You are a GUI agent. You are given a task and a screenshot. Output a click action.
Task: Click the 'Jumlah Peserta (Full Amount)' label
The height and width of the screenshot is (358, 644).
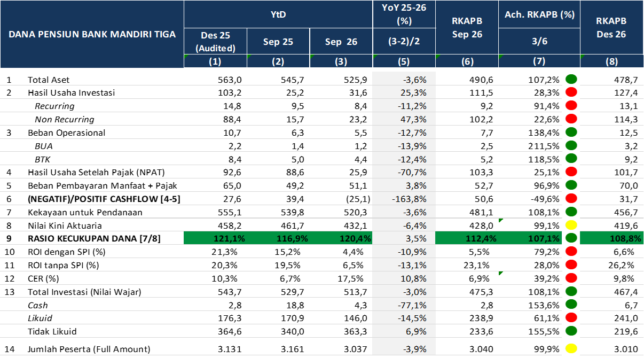[89, 349]
